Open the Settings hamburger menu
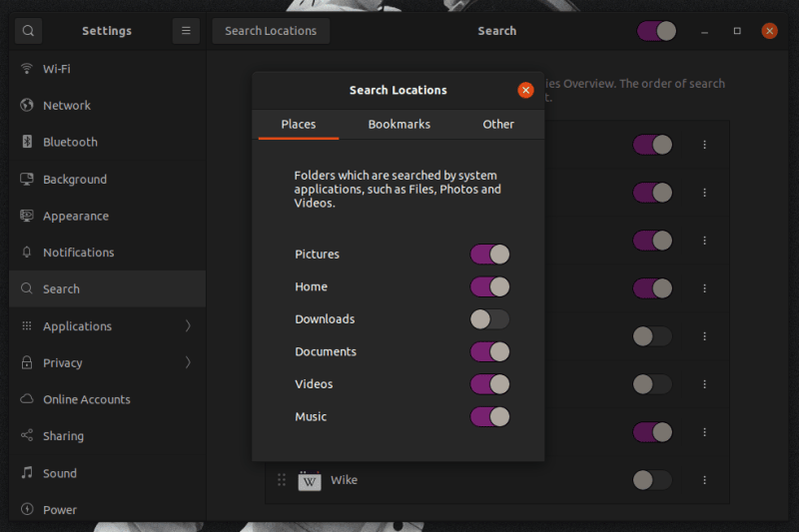Screen dimensions: 799x532 point(186,31)
